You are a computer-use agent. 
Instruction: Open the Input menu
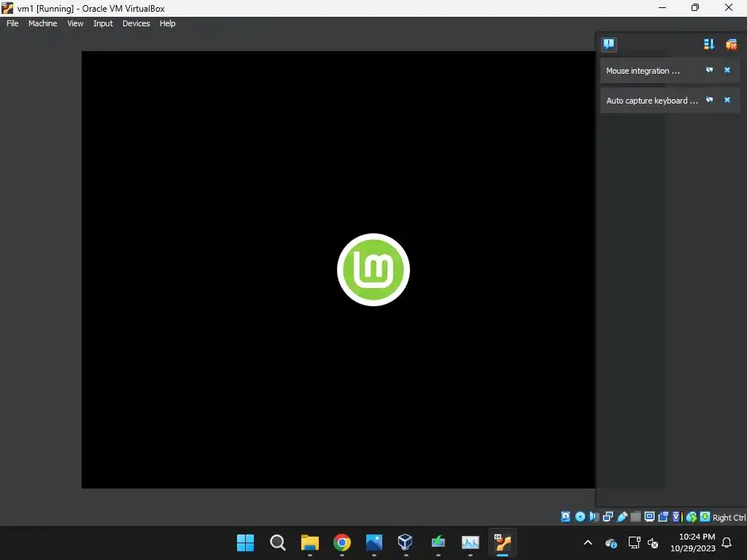coord(103,23)
